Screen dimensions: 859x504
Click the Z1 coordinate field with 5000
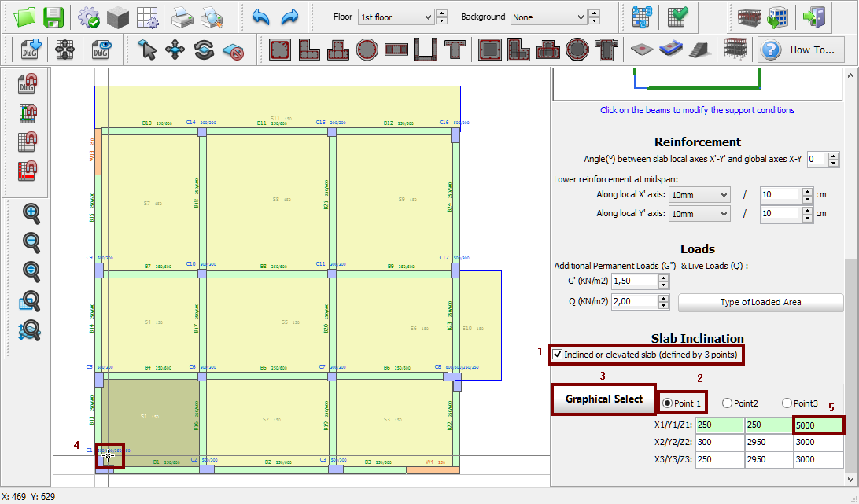click(x=817, y=425)
